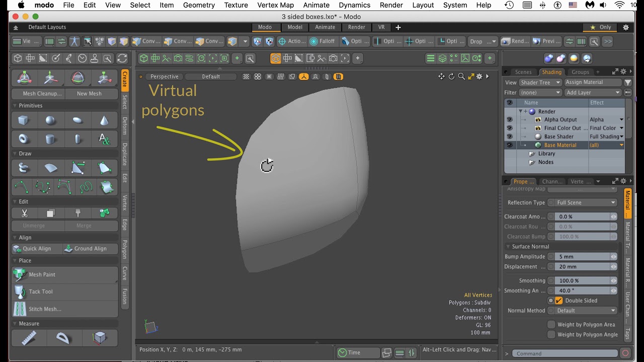Pick the Cone primitive tool
644x362 pixels.
tap(104, 121)
